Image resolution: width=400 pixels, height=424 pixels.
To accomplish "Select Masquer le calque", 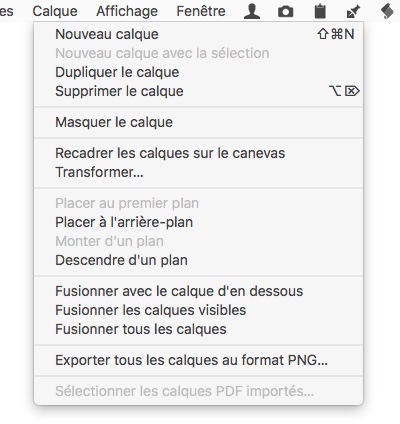I will (x=199, y=122).
